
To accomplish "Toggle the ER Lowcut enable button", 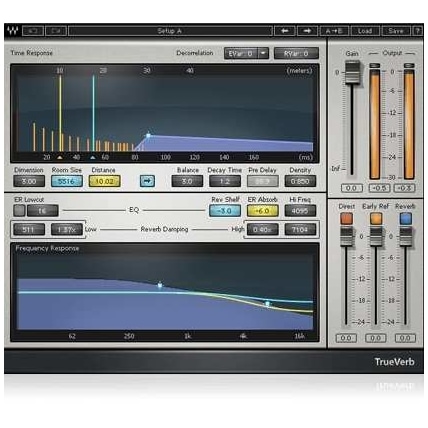I will point(19,210).
